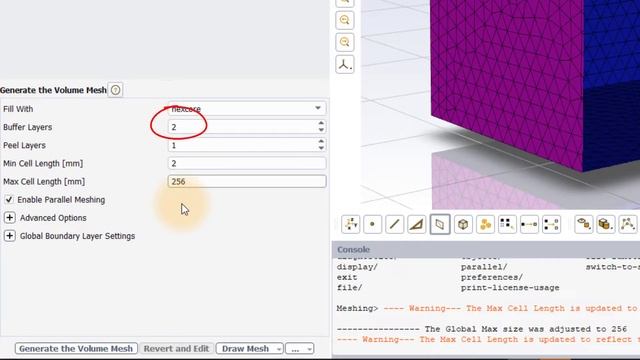The image size is (640, 360).
Task: Click the three yellow spheres toolbar icon
Action: click(x=485, y=224)
